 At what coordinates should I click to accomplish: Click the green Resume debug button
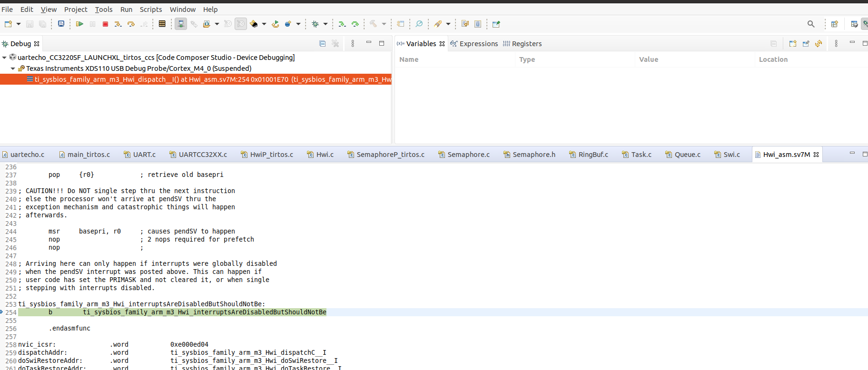pos(79,24)
